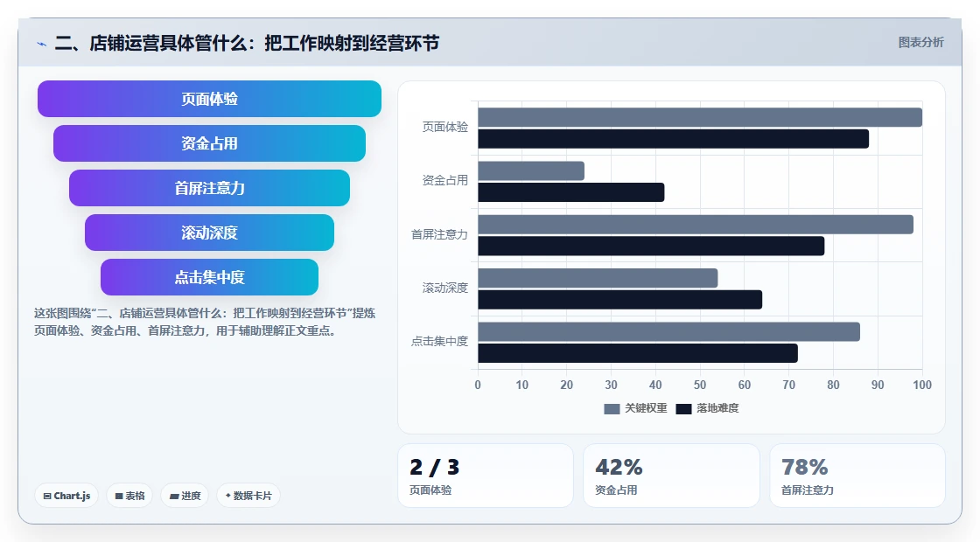Image resolution: width=980 pixels, height=542 pixels.
Task: Click the 页面体验 落地难度 dark bar
Action: tap(673, 139)
